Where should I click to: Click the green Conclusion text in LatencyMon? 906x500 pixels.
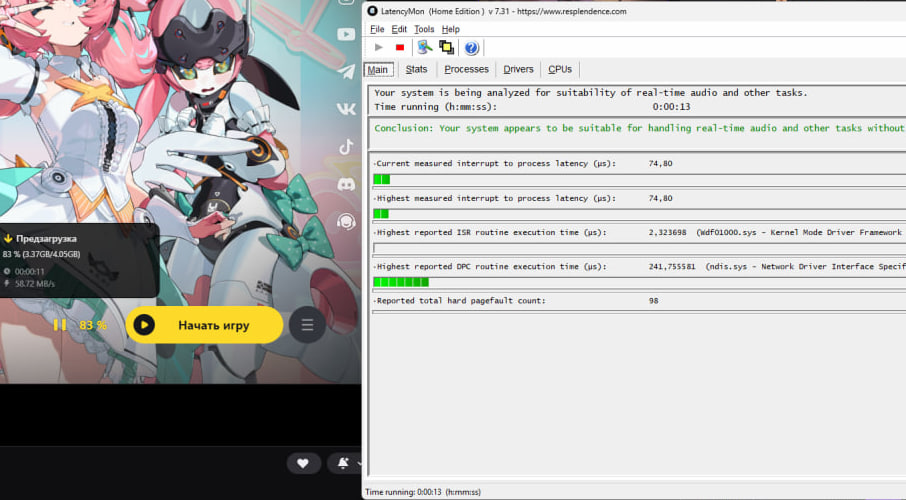pos(640,128)
